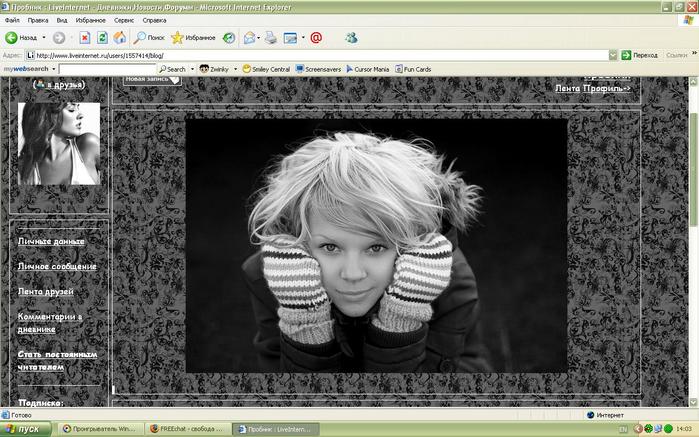Click the 'Новая запись' button
Screen dimensions: 699x437
pyautogui.click(x=152, y=80)
